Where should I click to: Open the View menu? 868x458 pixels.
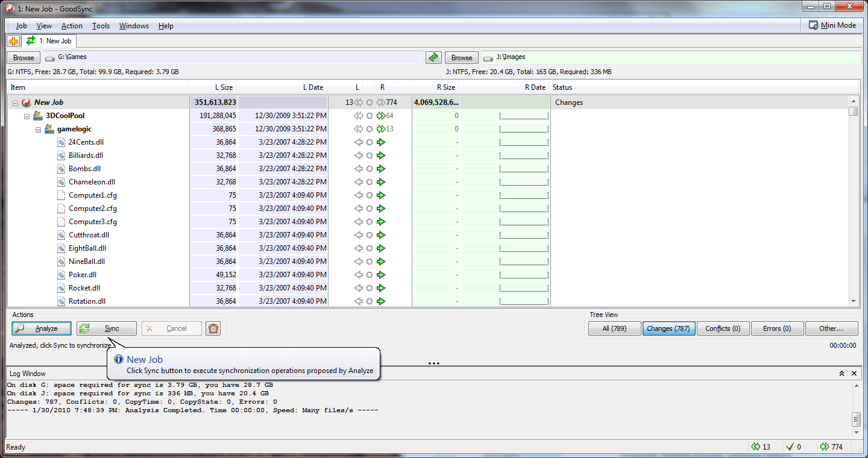pyautogui.click(x=44, y=26)
